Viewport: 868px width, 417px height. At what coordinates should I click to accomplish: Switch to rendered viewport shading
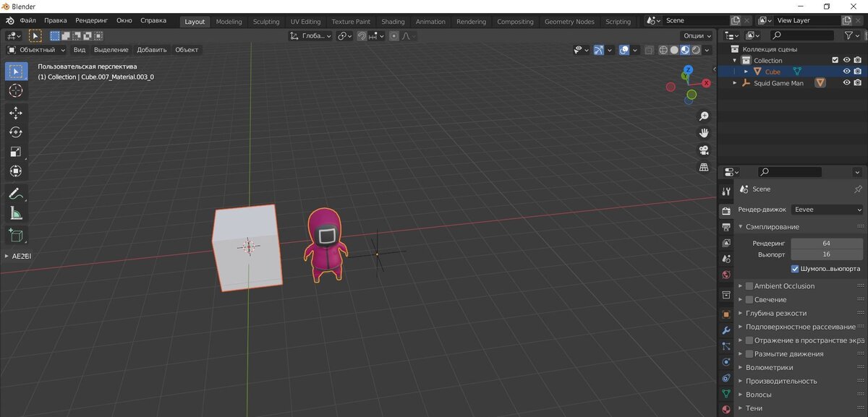point(696,50)
